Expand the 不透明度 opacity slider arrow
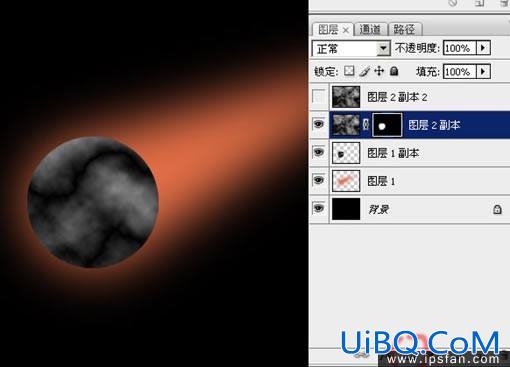Screen dimensions: 510x367 (x=483, y=48)
